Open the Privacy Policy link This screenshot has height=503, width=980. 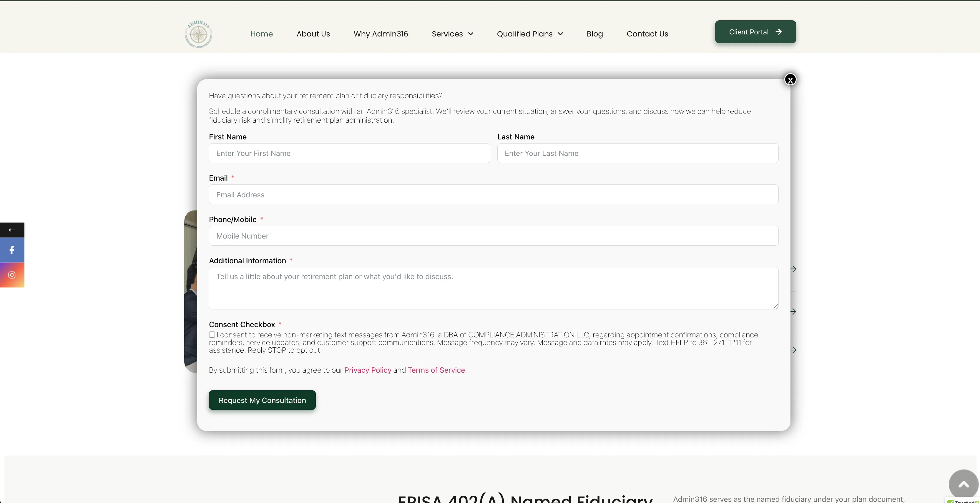[368, 370]
